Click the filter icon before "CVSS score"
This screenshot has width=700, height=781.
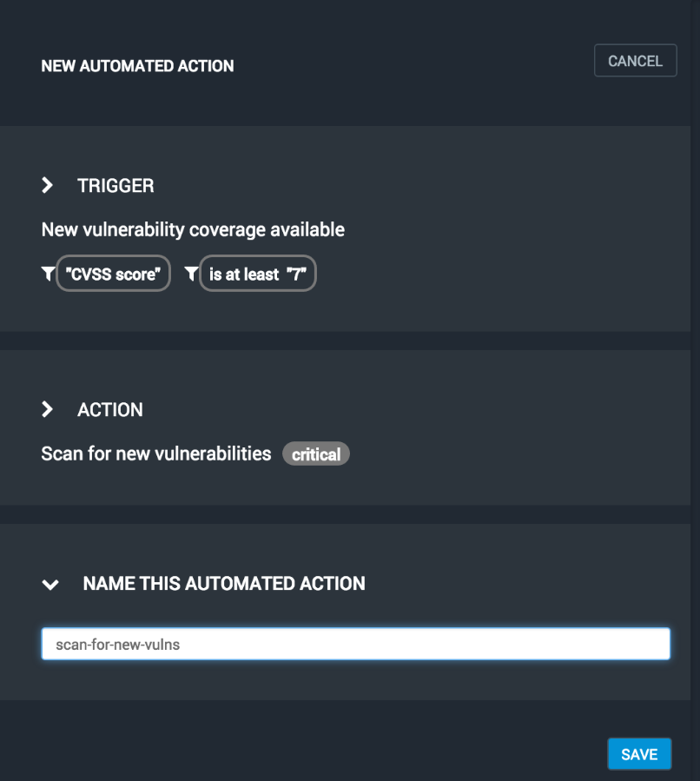48,274
